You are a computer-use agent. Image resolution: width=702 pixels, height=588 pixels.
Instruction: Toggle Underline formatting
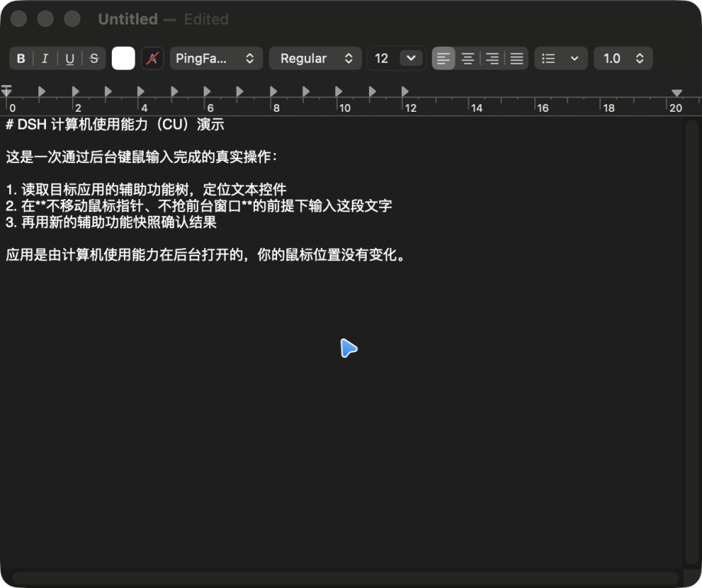pyautogui.click(x=70, y=59)
